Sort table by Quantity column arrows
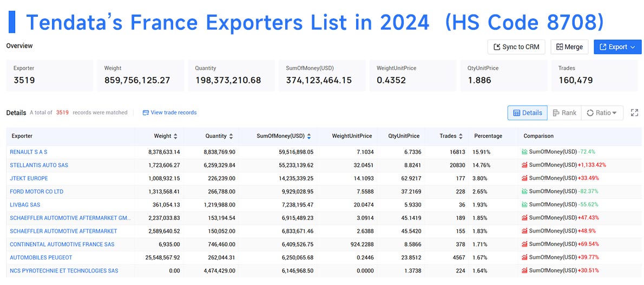Image resolution: width=644 pixels, height=285 pixels. (x=231, y=136)
